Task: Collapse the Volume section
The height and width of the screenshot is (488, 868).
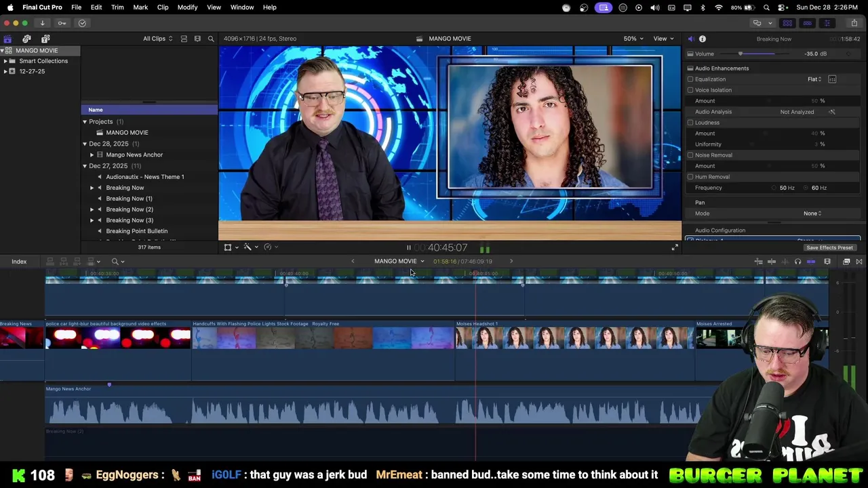Action: [x=690, y=54]
